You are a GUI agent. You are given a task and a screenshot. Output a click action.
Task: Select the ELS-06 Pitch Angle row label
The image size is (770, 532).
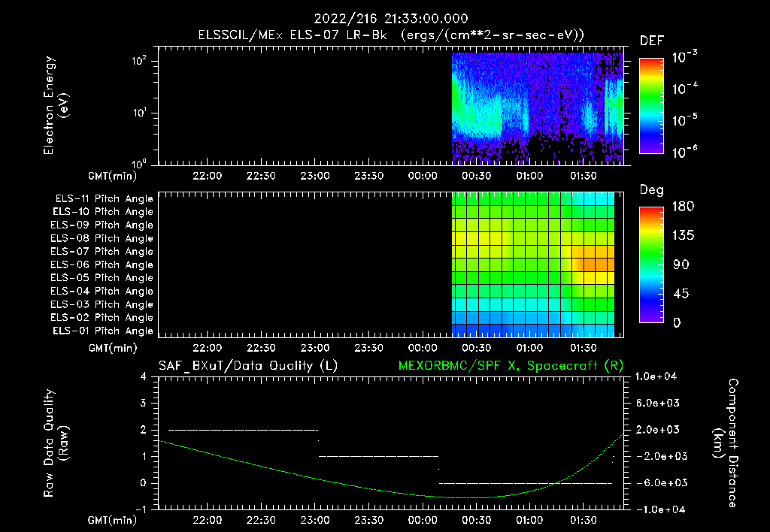point(102,264)
